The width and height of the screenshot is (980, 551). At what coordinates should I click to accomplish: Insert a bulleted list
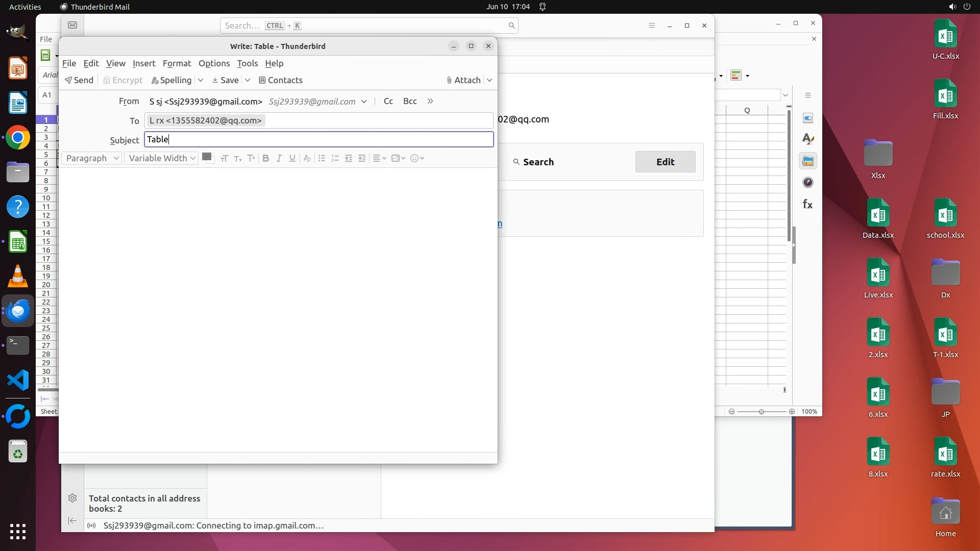pyautogui.click(x=322, y=158)
